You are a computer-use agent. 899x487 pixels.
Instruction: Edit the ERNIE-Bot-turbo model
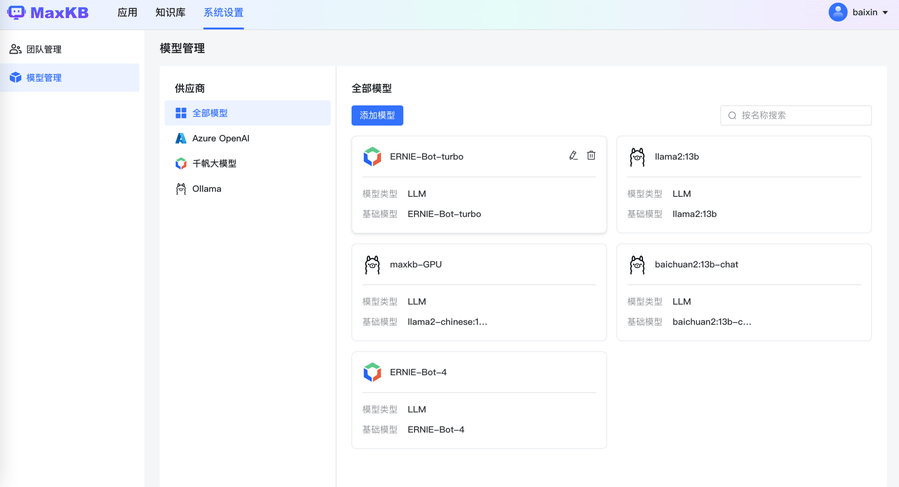tap(573, 155)
